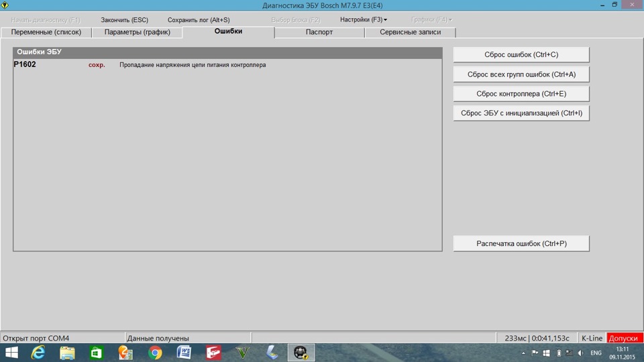Open the Action Center flag icon

(535, 353)
